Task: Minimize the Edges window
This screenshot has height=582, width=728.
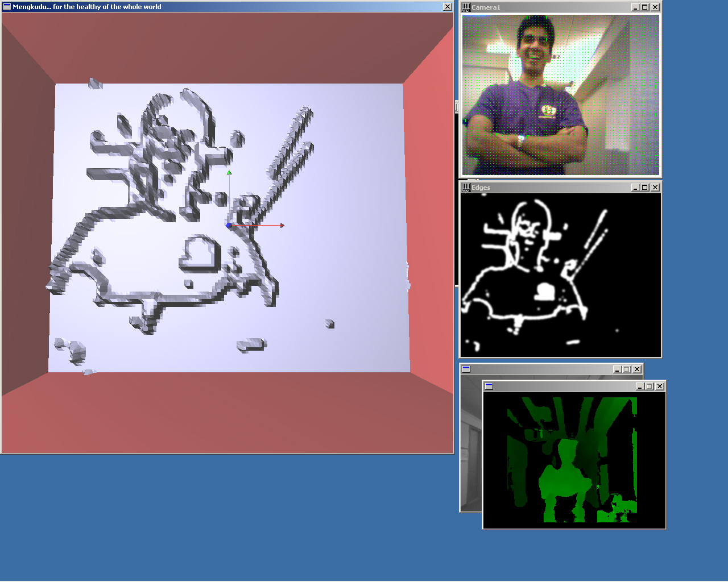Action: pos(635,188)
